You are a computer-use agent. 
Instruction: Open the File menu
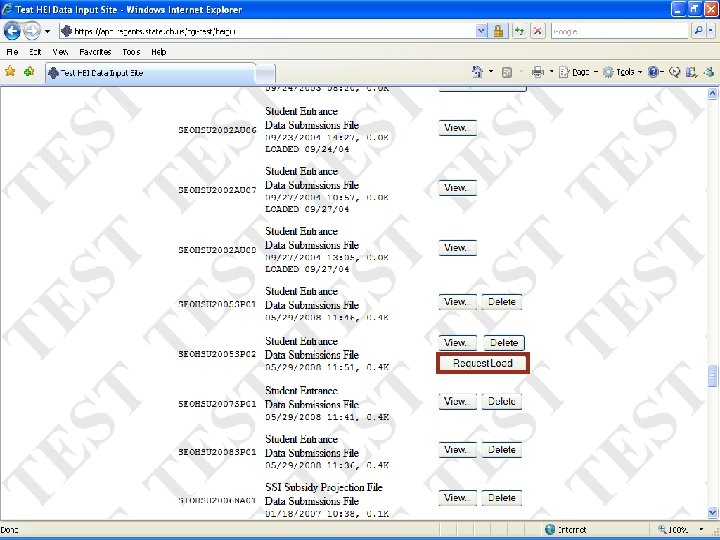(x=12, y=52)
